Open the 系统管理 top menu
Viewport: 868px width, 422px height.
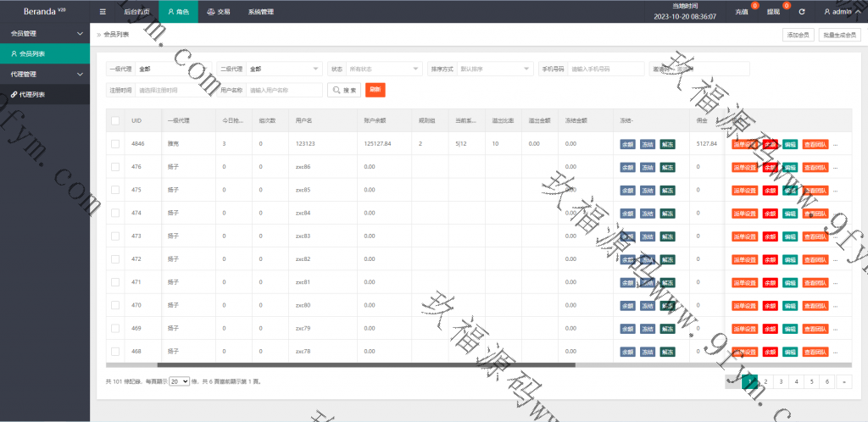260,12
